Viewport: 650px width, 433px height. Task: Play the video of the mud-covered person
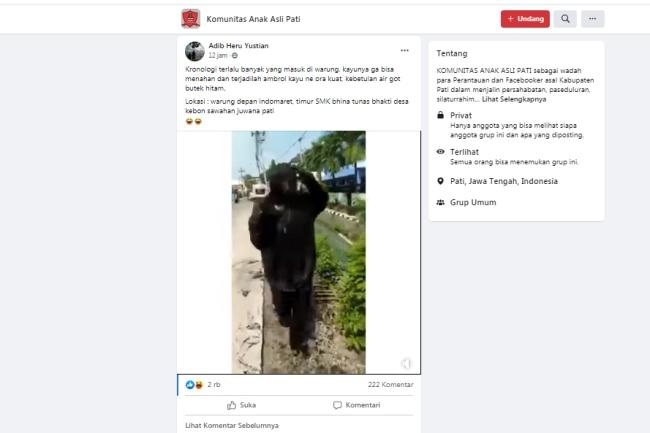coord(298,252)
